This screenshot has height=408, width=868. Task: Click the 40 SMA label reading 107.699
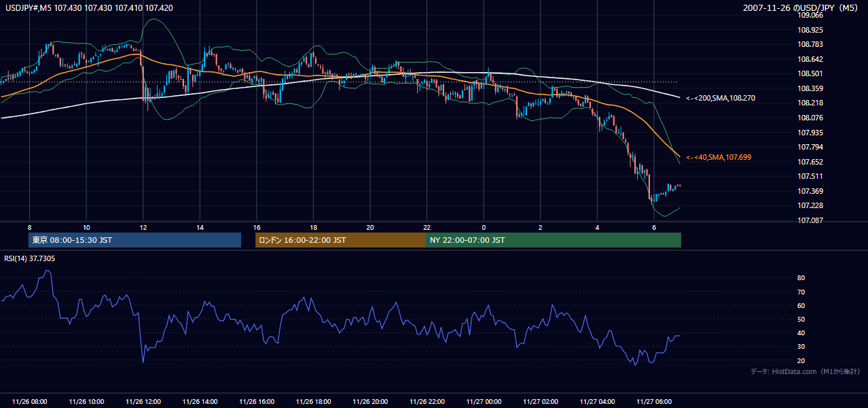click(719, 157)
